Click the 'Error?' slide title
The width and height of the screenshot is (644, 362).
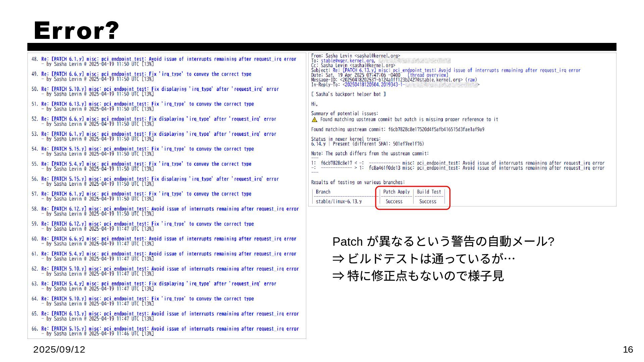[76, 31]
